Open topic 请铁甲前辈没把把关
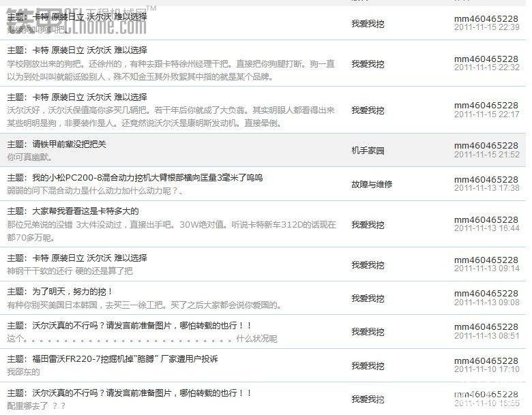532x415 pixels. (69, 144)
